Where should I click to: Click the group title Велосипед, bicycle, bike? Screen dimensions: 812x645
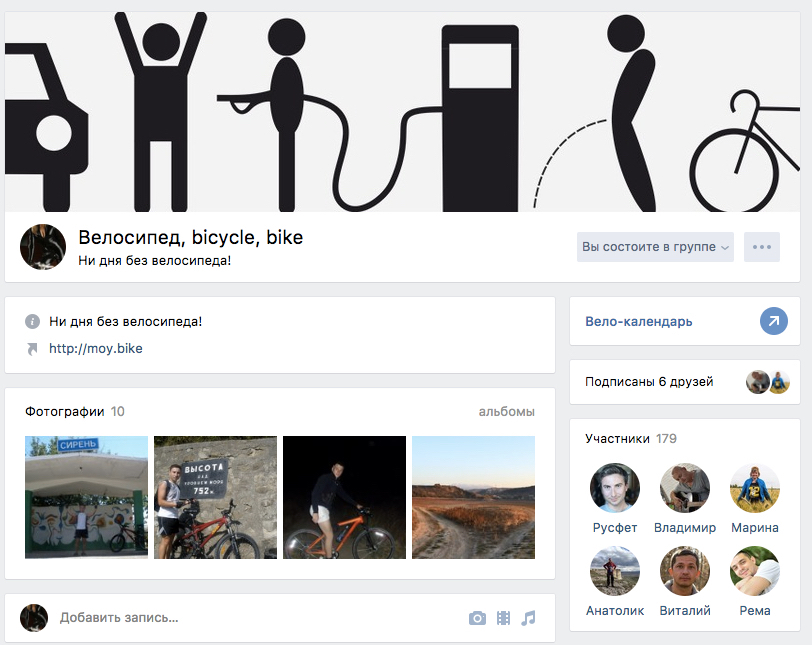(191, 237)
